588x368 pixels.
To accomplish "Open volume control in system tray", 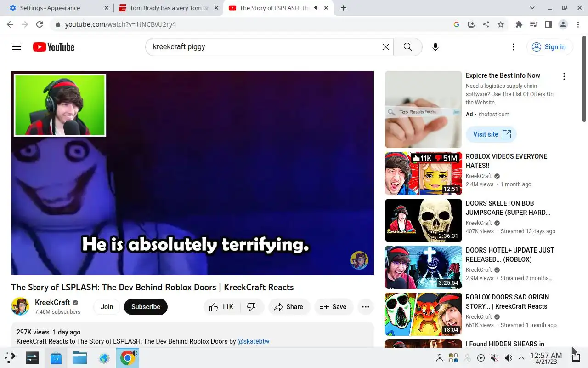I will tap(508, 358).
